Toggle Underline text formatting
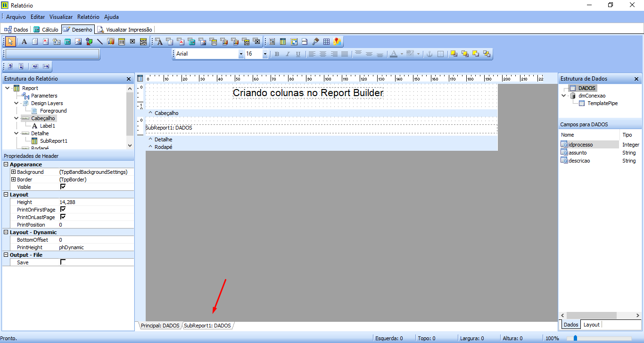Image resolution: width=644 pixels, height=343 pixels. [x=298, y=54]
